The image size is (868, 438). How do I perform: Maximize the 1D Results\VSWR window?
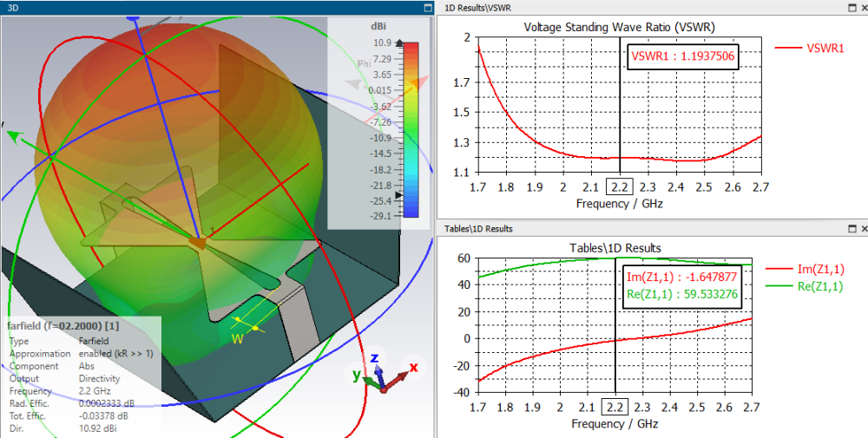[x=852, y=8]
